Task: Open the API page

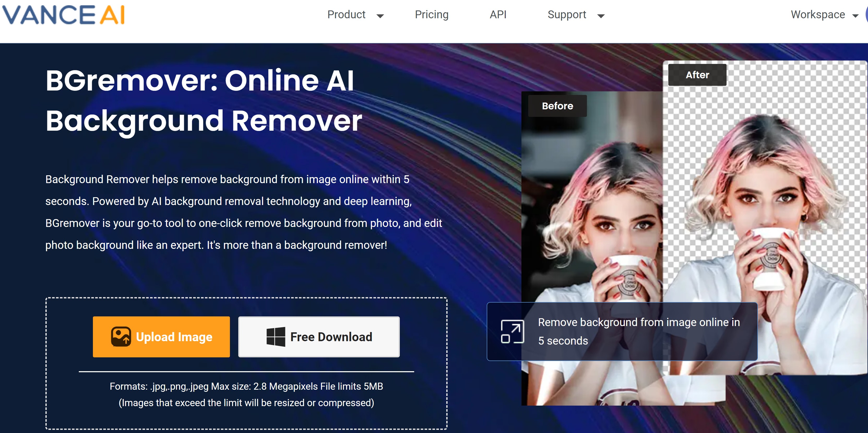Action: 498,15
